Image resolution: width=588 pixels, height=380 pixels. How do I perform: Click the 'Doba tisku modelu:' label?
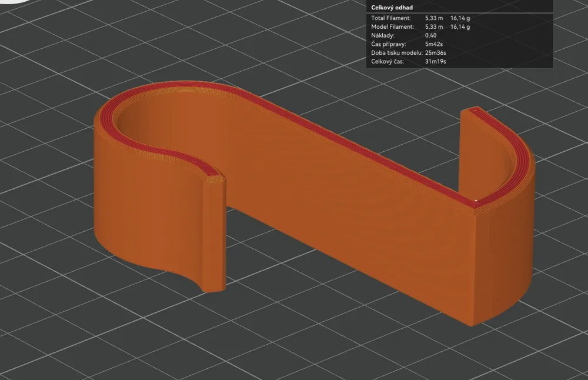[x=397, y=53]
